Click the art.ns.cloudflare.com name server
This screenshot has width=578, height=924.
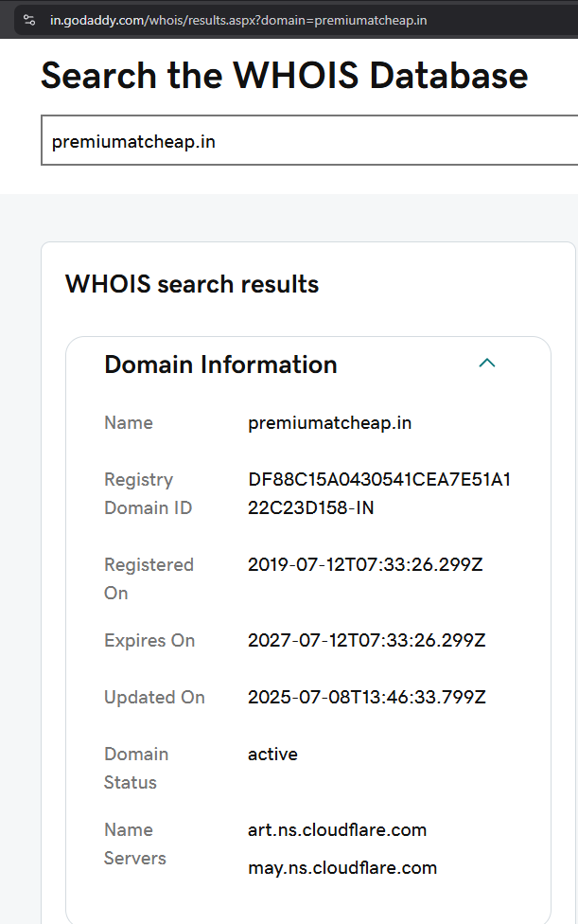point(337,830)
